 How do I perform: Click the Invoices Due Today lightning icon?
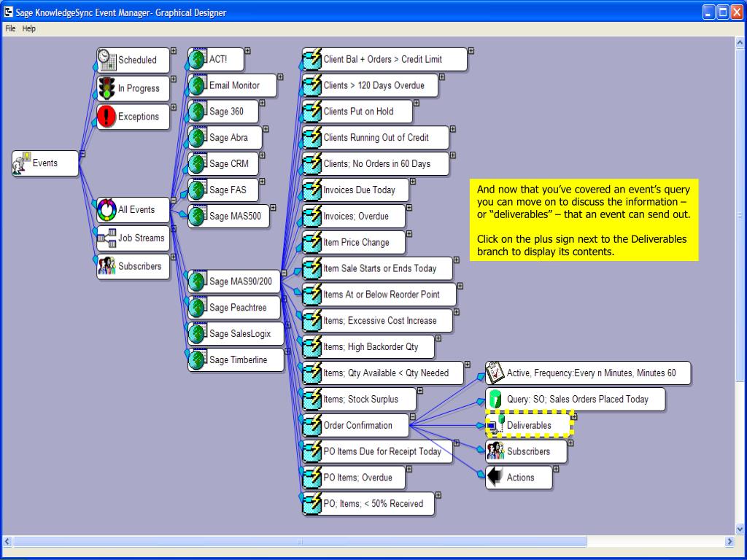point(312,190)
